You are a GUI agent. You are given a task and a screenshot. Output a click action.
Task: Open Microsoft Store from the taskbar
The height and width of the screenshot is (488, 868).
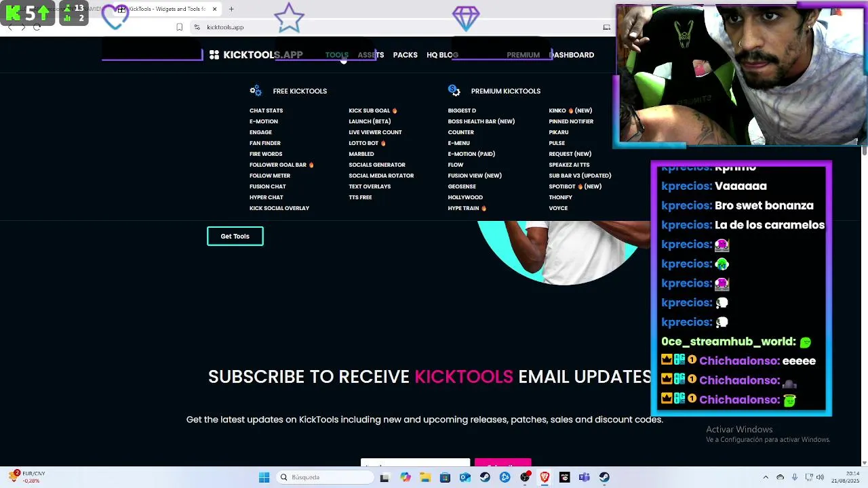445,477
